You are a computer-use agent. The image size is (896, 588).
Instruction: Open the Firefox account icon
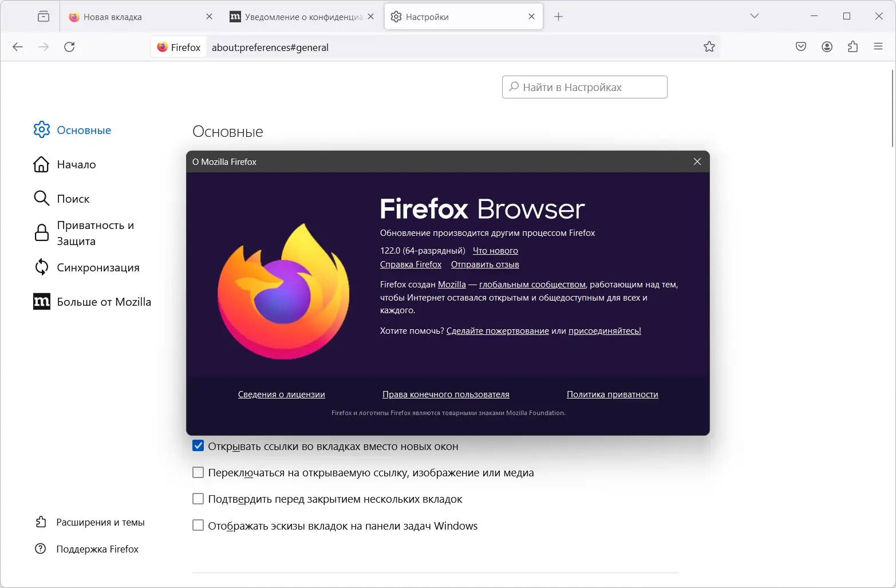pyautogui.click(x=827, y=47)
